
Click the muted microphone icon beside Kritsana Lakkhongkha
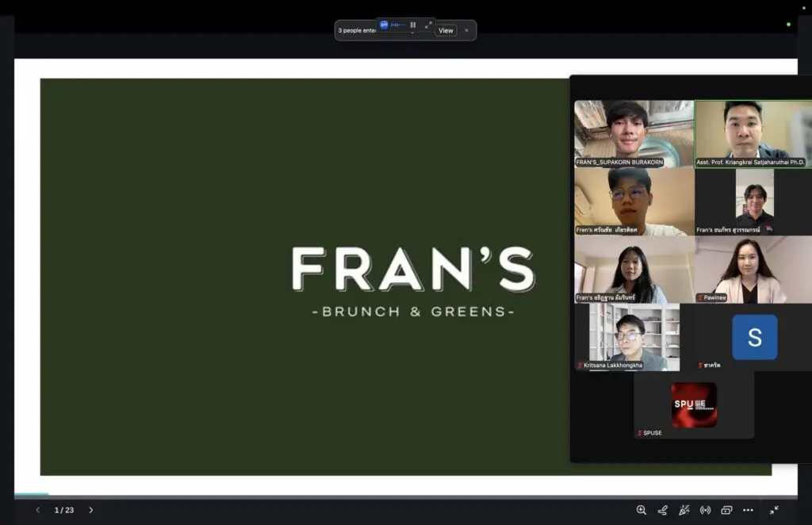pyautogui.click(x=580, y=365)
